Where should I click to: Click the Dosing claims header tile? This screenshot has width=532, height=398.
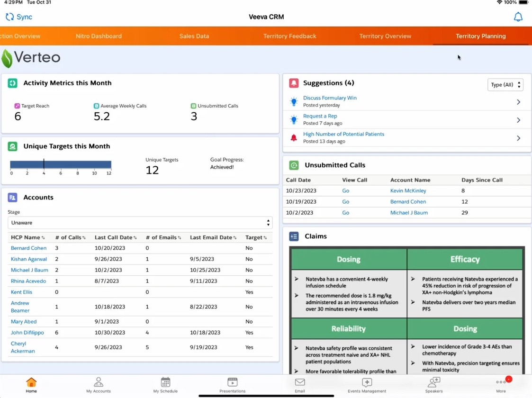(x=349, y=259)
